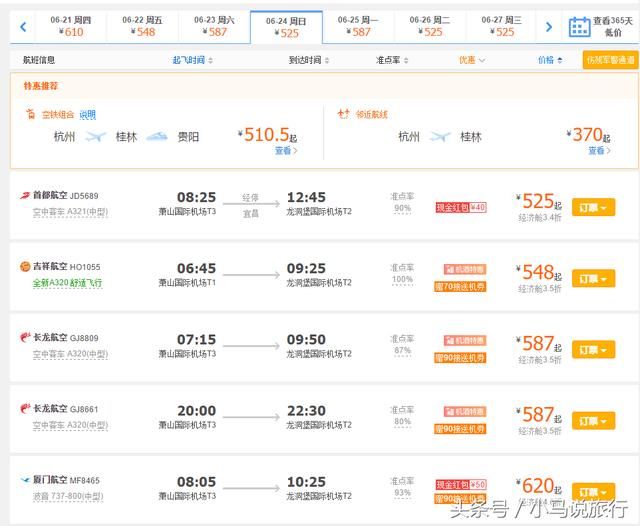Click the nearby routes (邻近航线) icon
The height and width of the screenshot is (526, 640).
pos(344,115)
